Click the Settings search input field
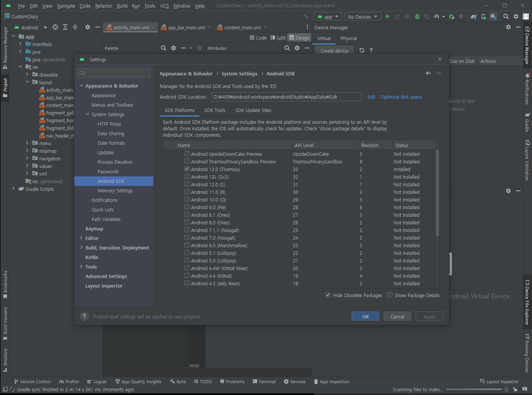The image size is (532, 395). [114, 73]
